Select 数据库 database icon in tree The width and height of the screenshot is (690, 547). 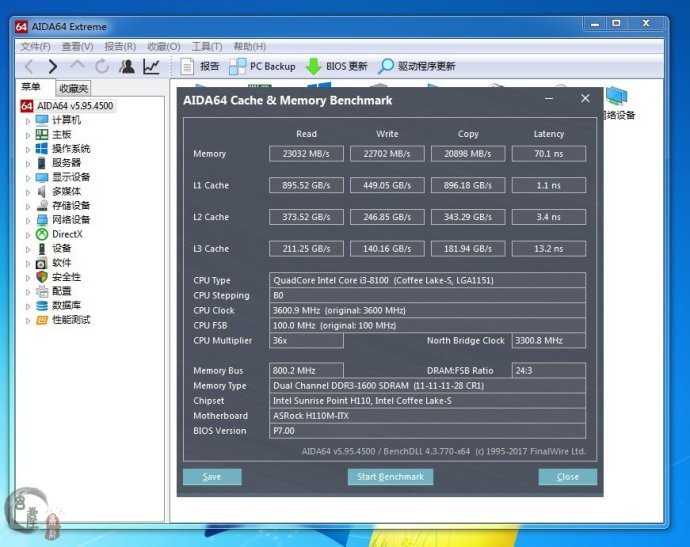click(42, 305)
